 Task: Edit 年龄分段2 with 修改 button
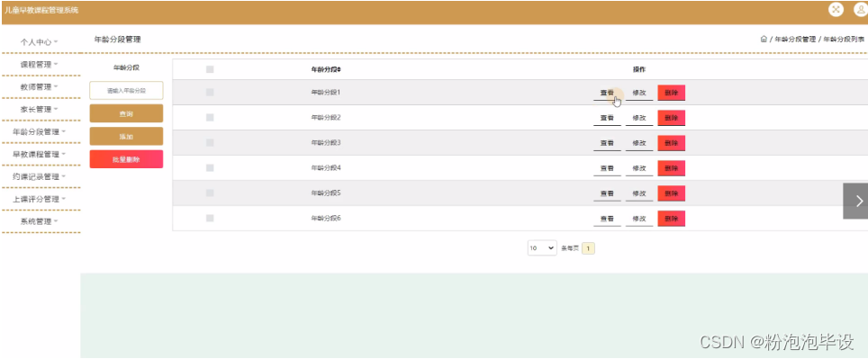[639, 118]
